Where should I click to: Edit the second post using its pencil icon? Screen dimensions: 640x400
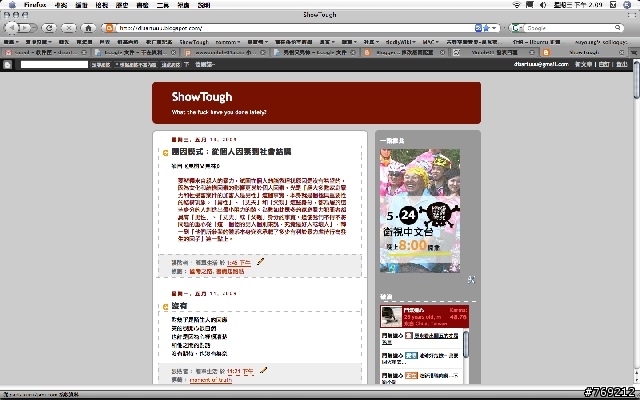(263, 370)
